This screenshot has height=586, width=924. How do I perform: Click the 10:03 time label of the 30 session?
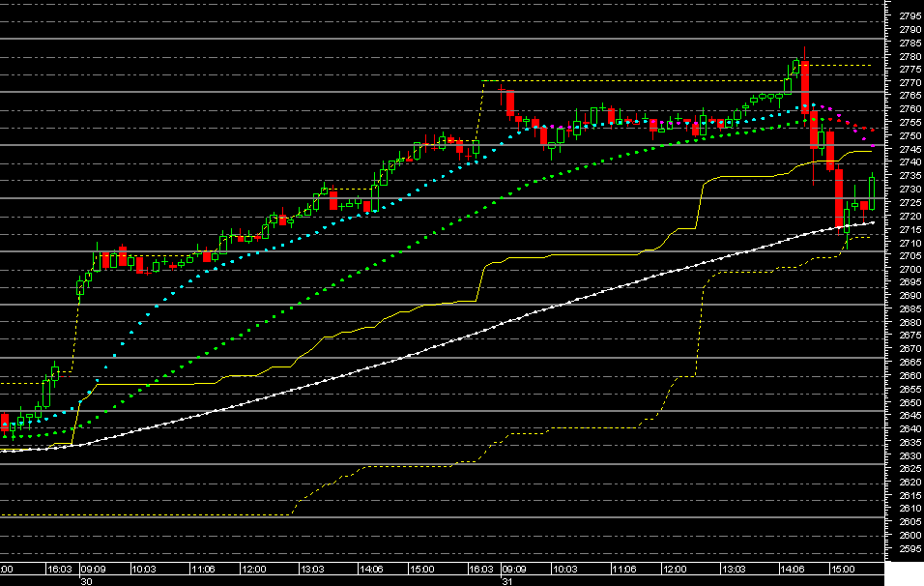point(144,570)
